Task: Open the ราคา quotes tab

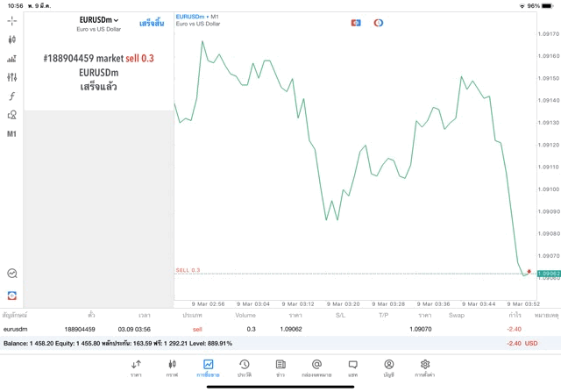Action: pyautogui.click(x=136, y=368)
